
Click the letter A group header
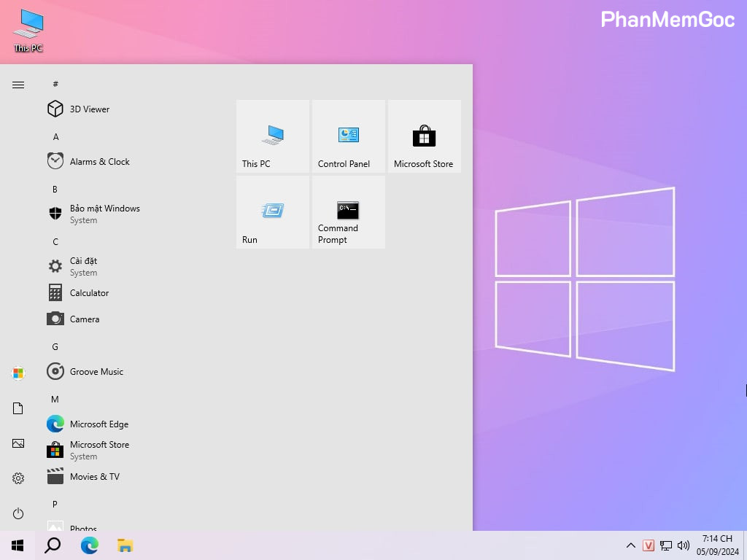(55, 137)
